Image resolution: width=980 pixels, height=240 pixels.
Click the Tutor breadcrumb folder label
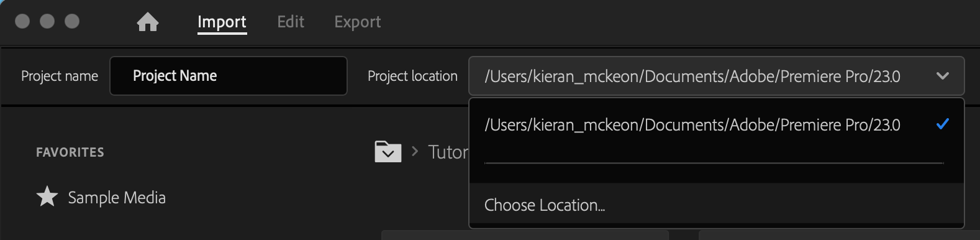pos(448,152)
